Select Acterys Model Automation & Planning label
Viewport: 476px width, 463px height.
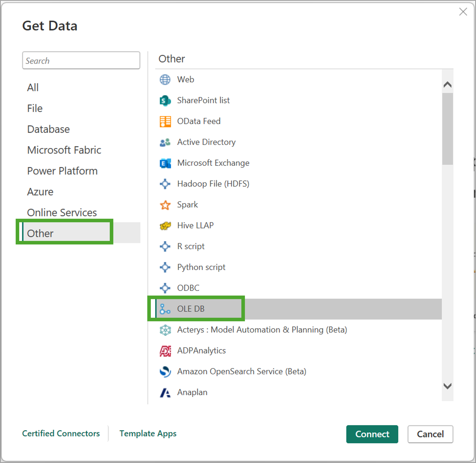click(x=262, y=330)
